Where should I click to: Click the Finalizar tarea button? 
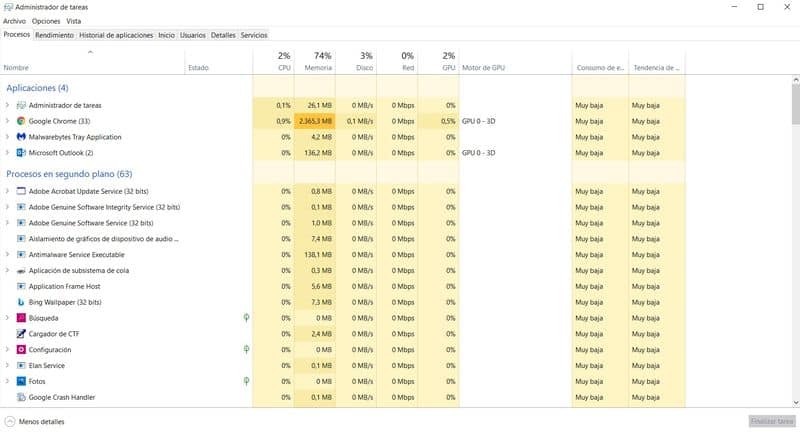click(772, 421)
